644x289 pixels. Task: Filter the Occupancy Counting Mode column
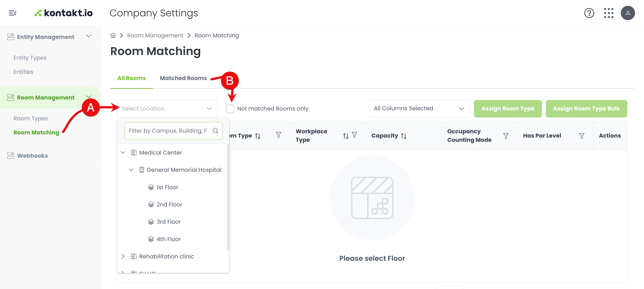(506, 136)
